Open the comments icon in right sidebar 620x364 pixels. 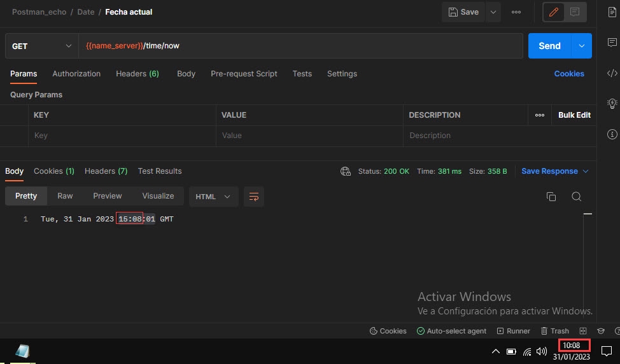(612, 43)
